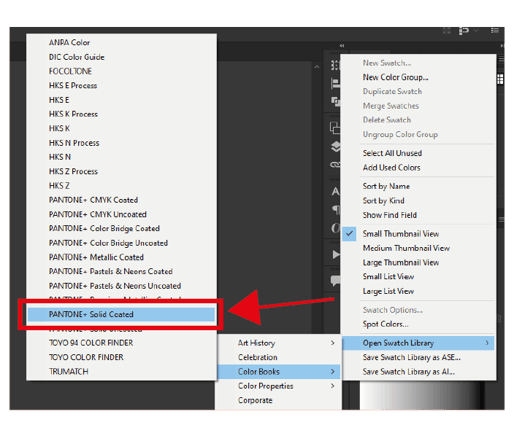The height and width of the screenshot is (425, 514).
Task: Click the grid thumbnail view icon at right edge
Action: tap(500, 79)
